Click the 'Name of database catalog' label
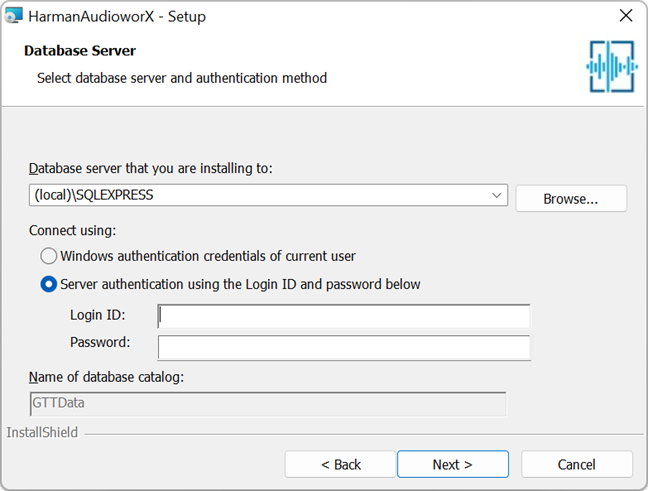The height and width of the screenshot is (491, 648). pyautogui.click(x=106, y=377)
